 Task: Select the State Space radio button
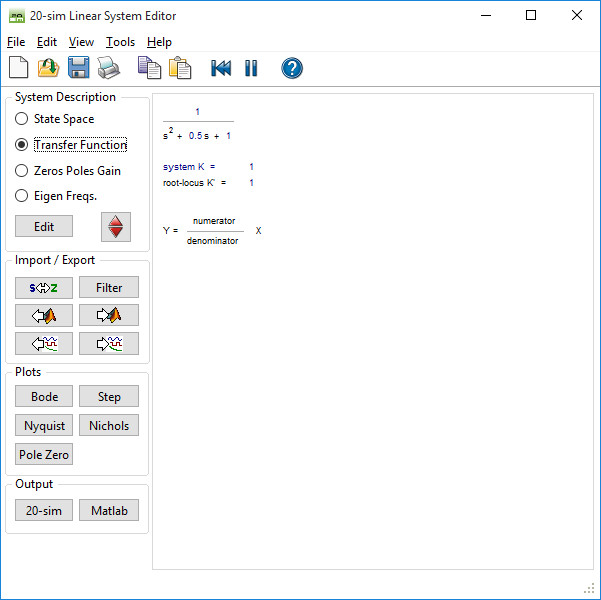(22, 119)
